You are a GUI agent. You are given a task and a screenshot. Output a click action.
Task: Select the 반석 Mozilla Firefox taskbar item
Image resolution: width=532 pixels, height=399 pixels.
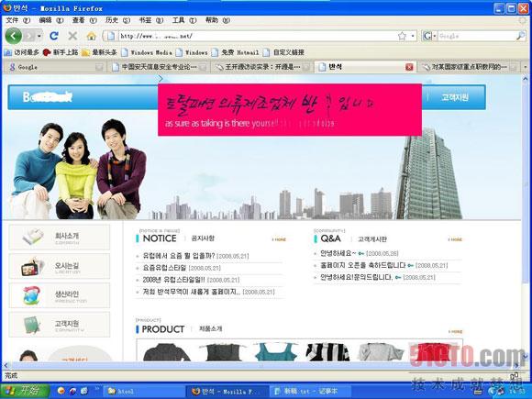coord(227,391)
